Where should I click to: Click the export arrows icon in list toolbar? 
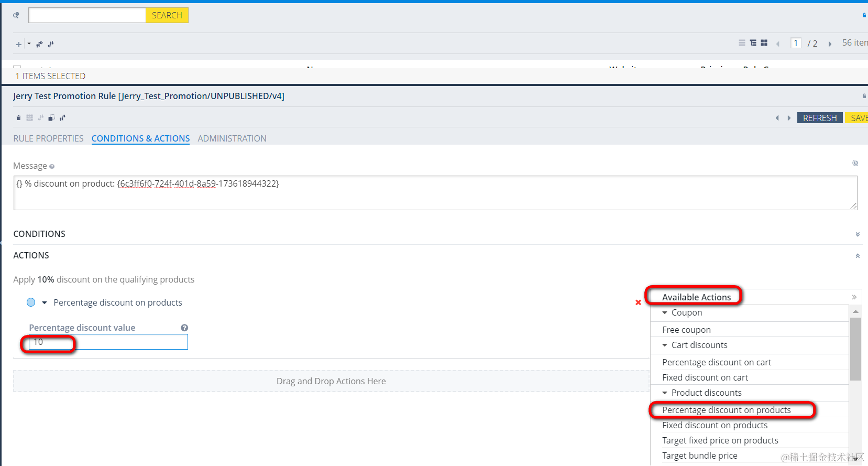tap(39, 45)
